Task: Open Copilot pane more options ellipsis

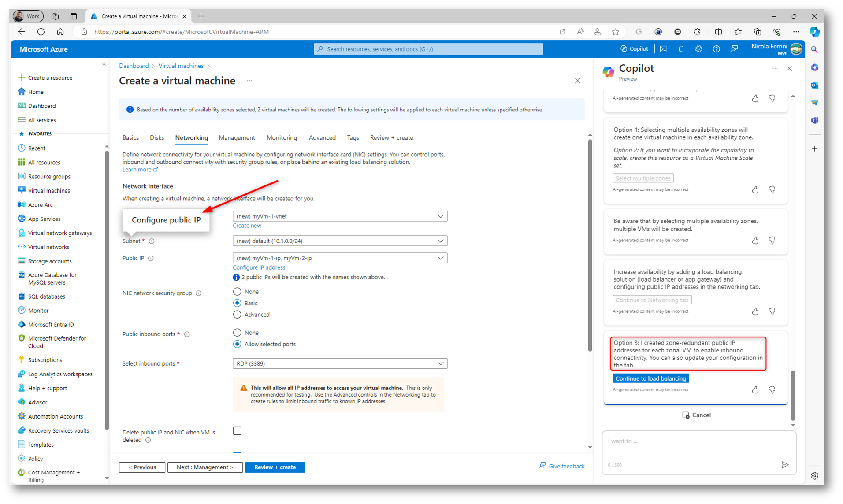Action: 775,69
